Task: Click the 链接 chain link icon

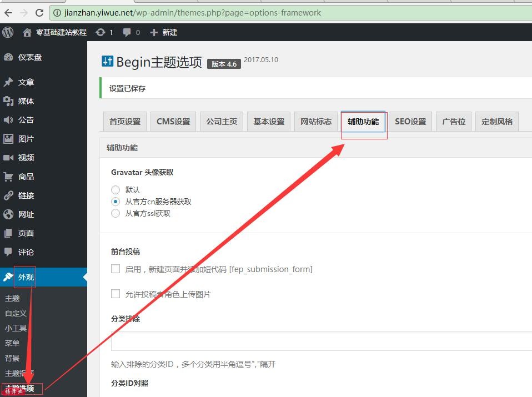Action: (x=8, y=195)
